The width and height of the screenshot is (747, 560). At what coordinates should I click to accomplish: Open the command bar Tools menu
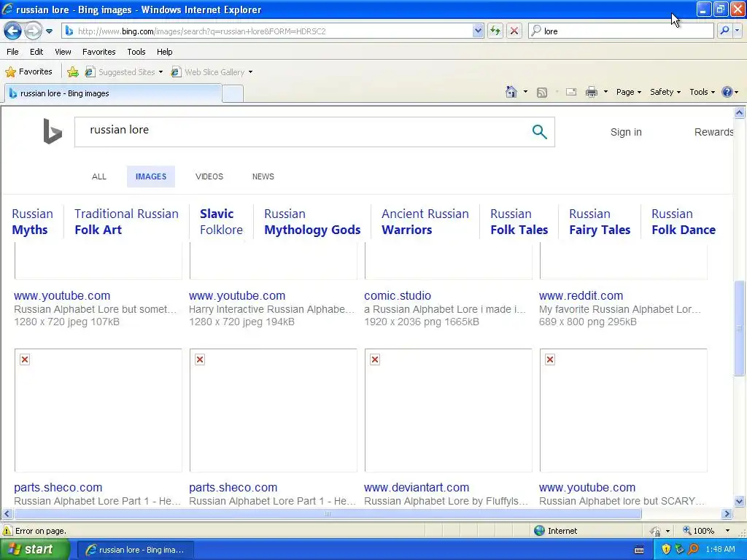coord(702,93)
